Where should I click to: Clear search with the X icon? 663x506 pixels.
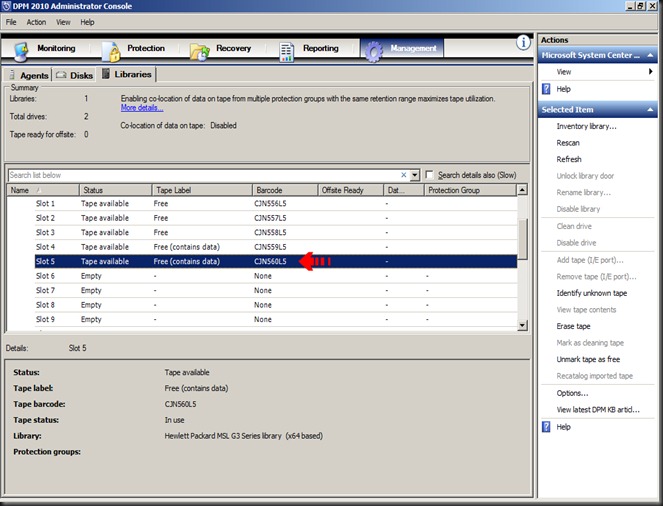click(404, 175)
